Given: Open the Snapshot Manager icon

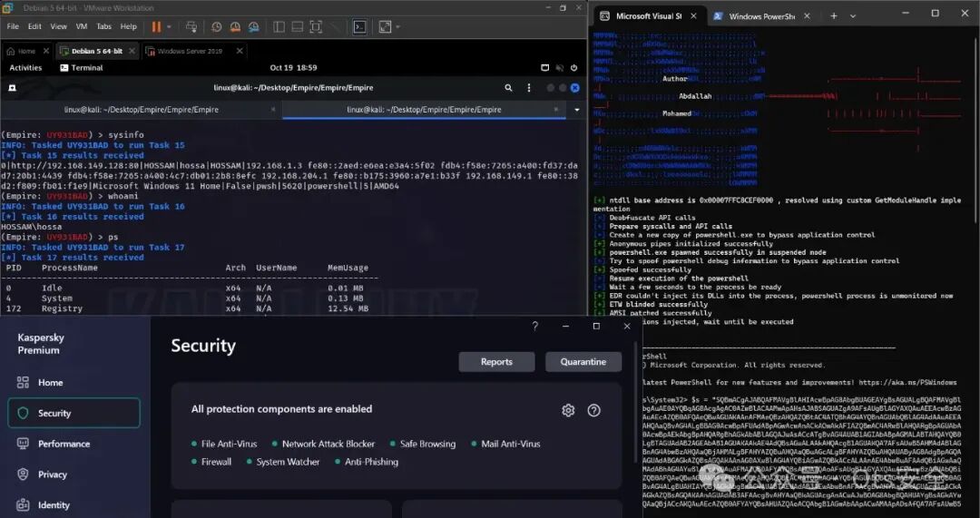Looking at the screenshot, I should click(x=254, y=27).
